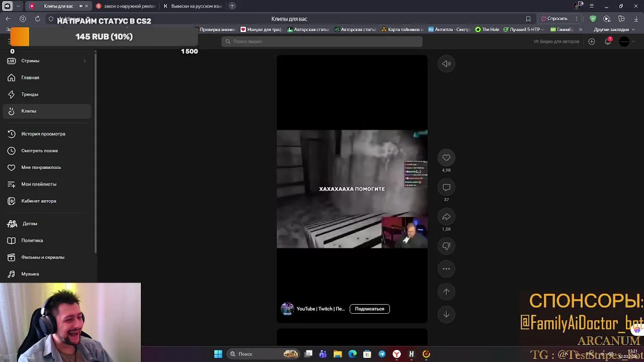The height and width of the screenshot is (362, 644).
Task: Click the Тренды flame icon
Action: (x=11, y=95)
